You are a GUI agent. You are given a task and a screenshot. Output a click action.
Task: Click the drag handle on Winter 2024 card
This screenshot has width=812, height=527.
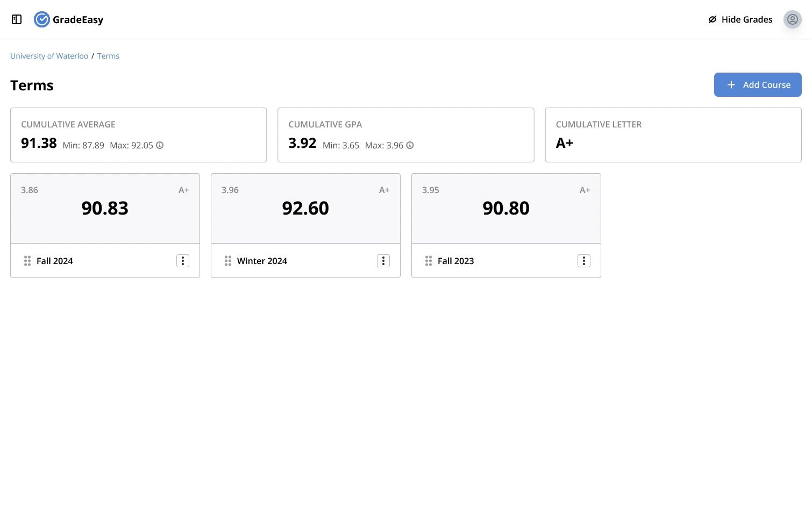pos(227,261)
